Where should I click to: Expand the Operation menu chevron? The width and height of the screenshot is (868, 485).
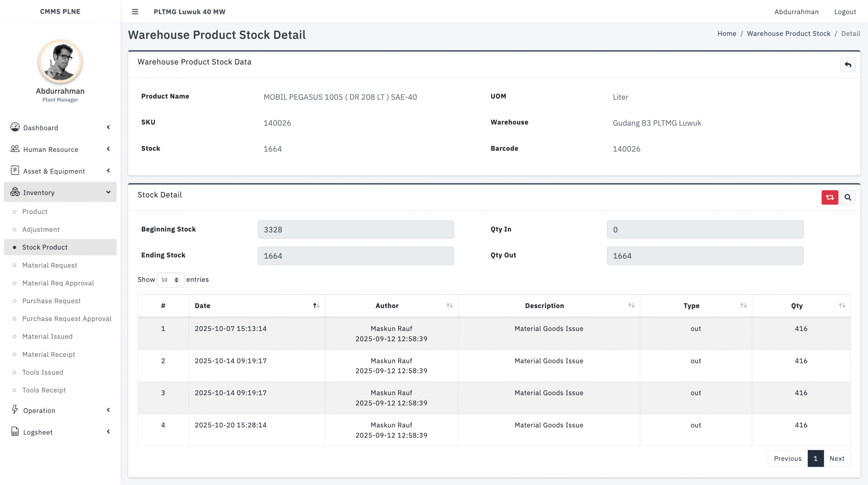(108, 410)
